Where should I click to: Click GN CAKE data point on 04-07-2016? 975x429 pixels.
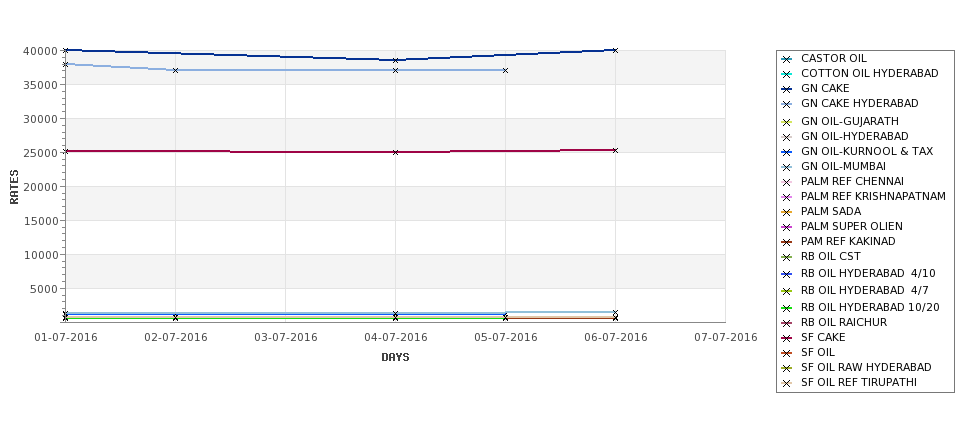395,60
